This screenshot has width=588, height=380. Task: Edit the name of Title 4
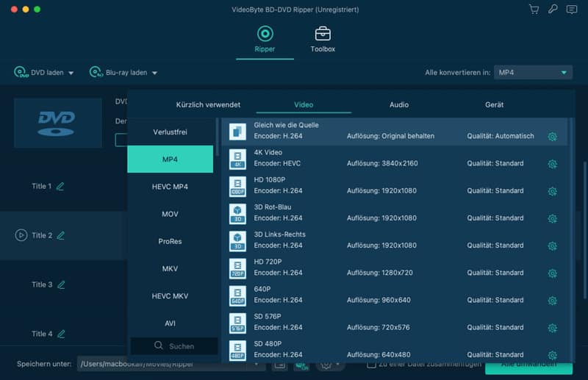tap(61, 334)
